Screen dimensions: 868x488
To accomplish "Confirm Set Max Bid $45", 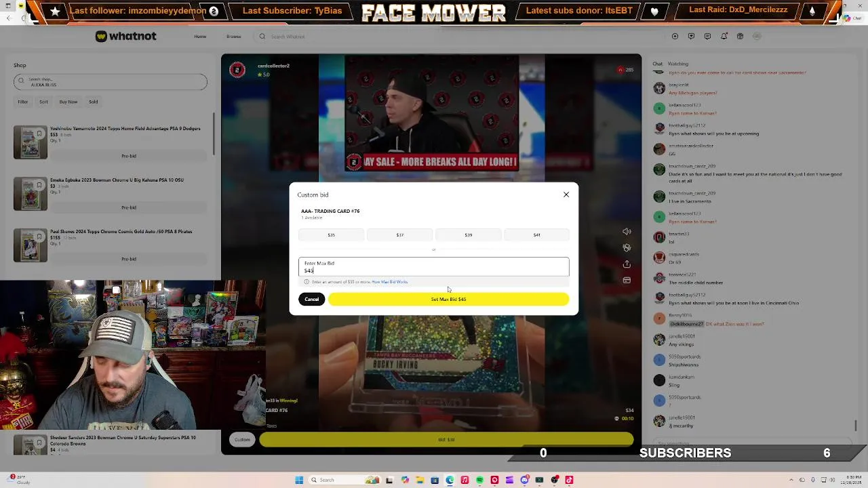I will click(x=448, y=299).
